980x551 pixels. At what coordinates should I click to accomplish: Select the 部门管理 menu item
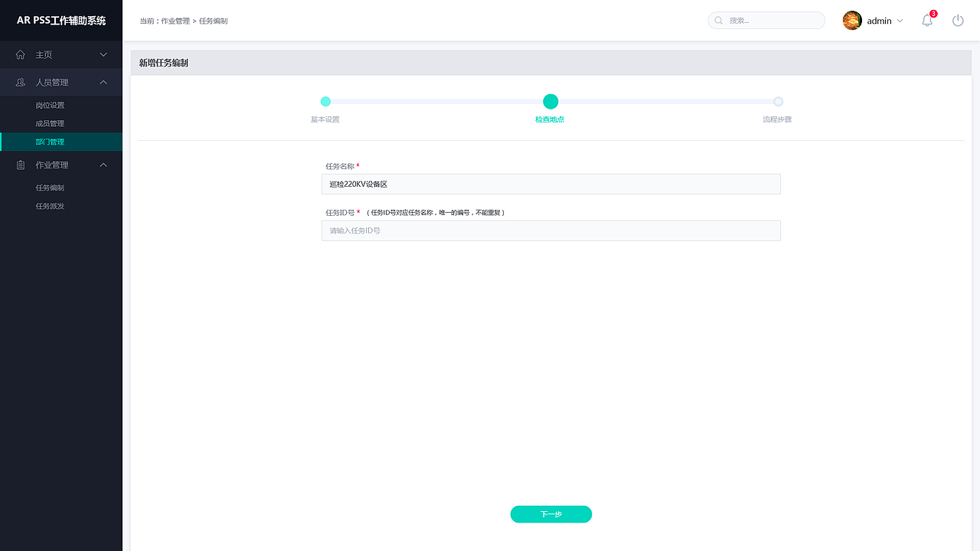(61, 142)
